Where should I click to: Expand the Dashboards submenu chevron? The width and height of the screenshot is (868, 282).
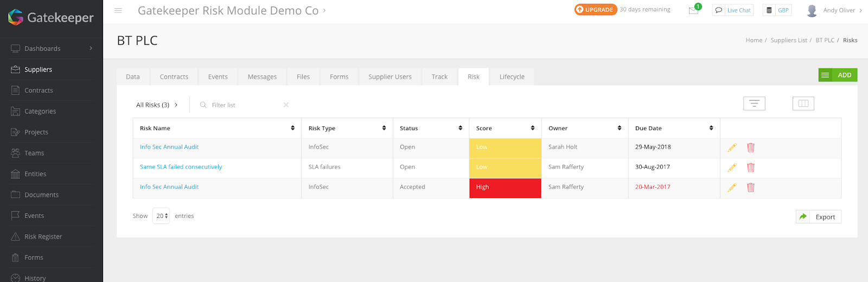[x=91, y=48]
